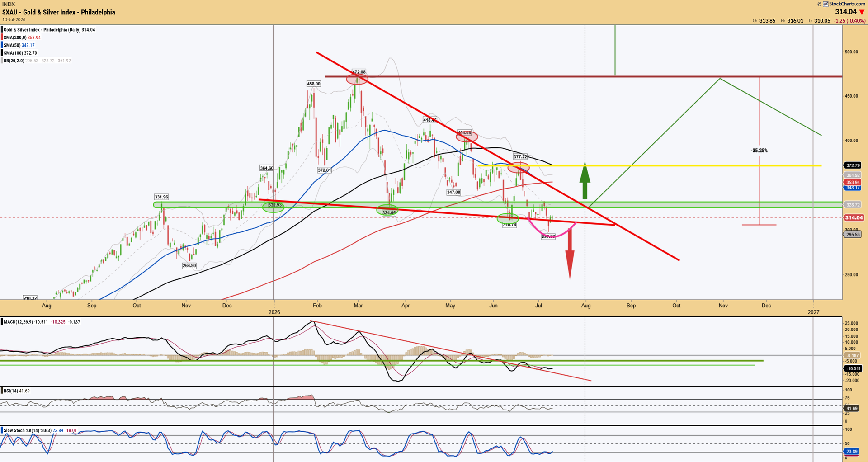Click the 250.00 price axis label
Viewport: 868px width, 462px height.
(851, 275)
